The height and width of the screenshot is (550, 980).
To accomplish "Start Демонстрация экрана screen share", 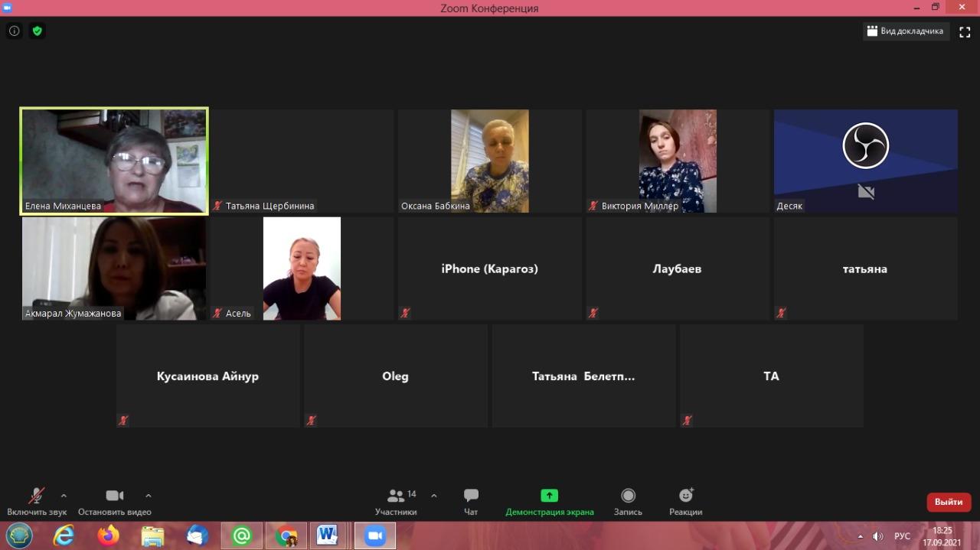I will tap(549, 501).
